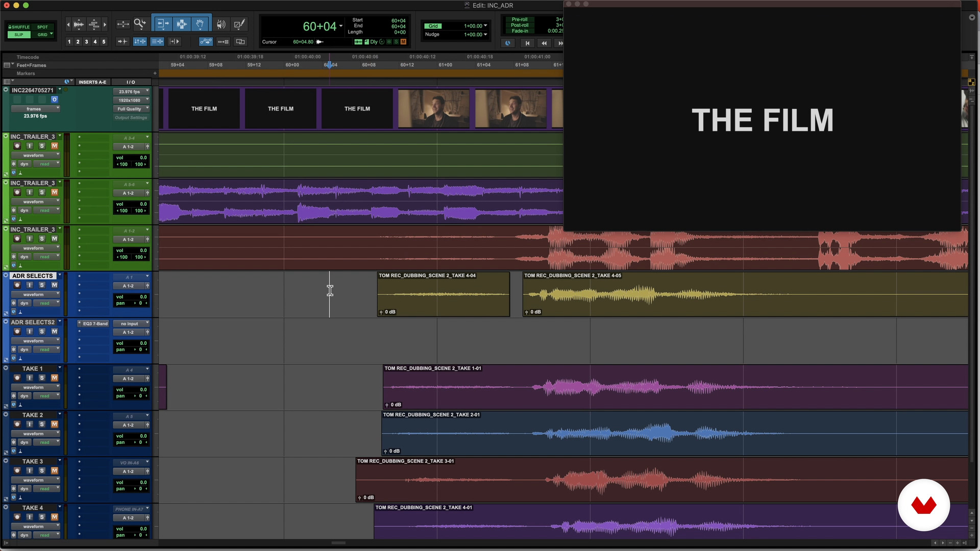Open the Full Quality dropdown
Image resolution: width=980 pixels, height=551 pixels.
[x=131, y=109]
